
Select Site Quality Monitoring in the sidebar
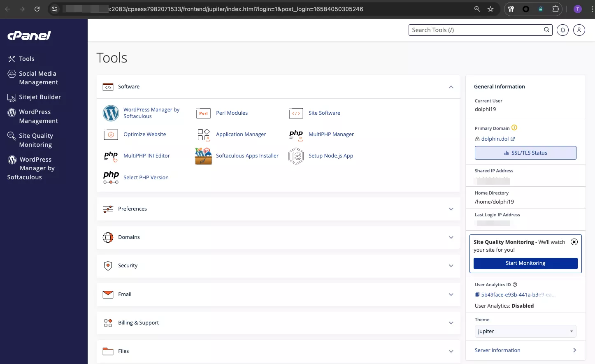coord(36,140)
